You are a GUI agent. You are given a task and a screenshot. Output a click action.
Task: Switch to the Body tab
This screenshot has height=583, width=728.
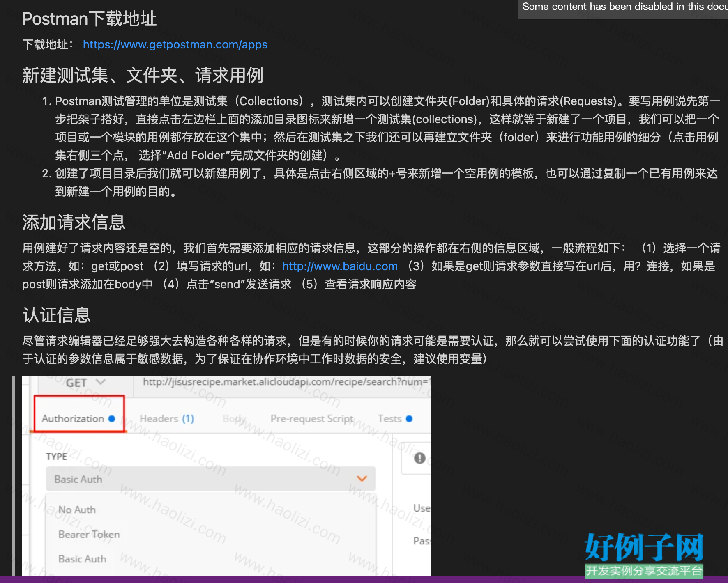point(234,418)
